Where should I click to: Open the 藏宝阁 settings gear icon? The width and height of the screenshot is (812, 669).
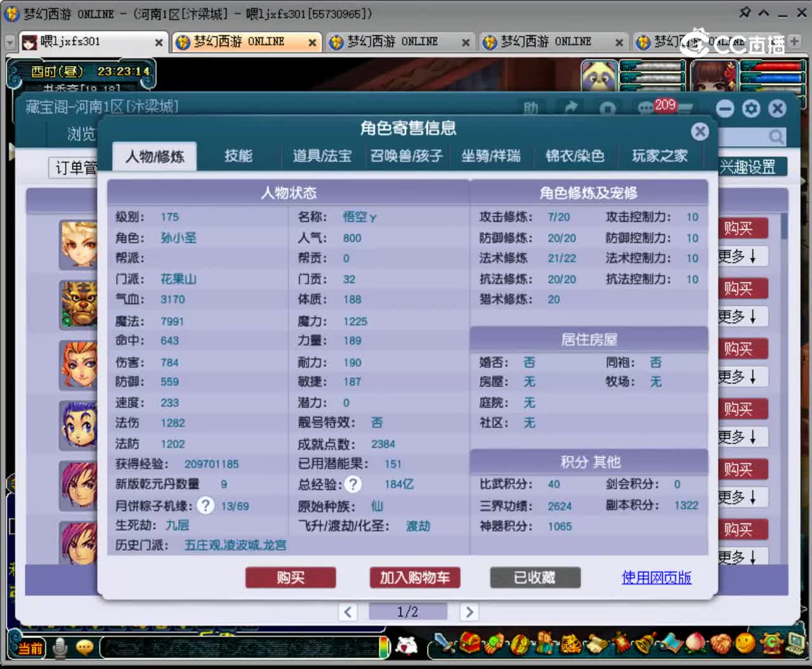tap(751, 109)
